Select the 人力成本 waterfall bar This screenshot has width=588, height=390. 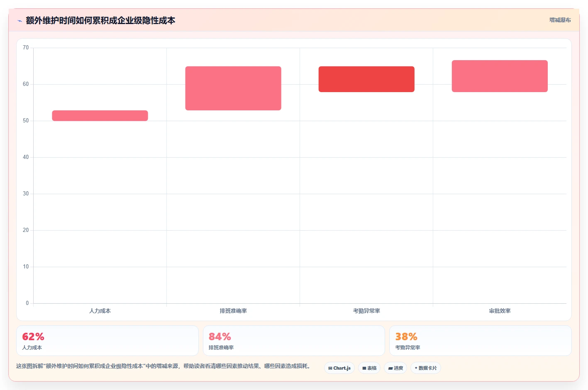pos(100,116)
